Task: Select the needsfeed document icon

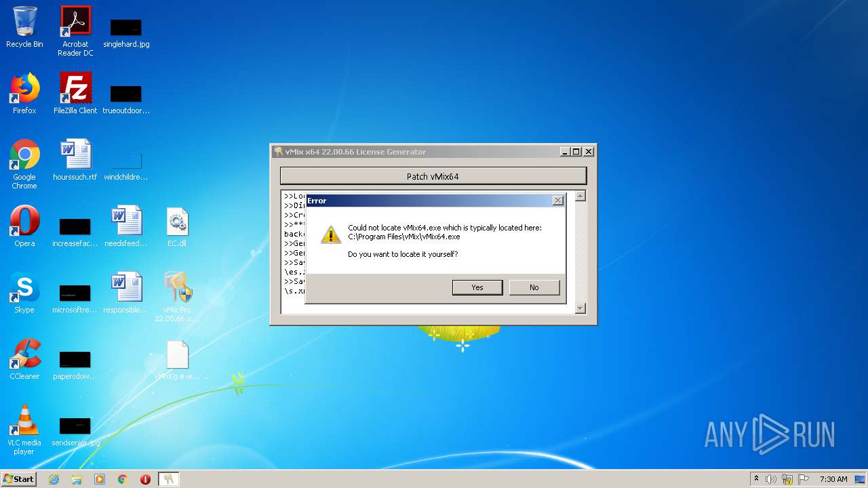Action: coord(126,226)
